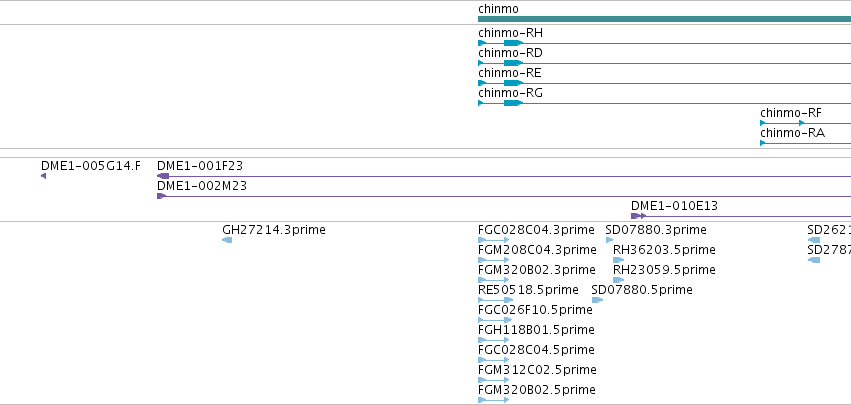
Task: Select the chinmo-RG transcript label
Action: 510,93
